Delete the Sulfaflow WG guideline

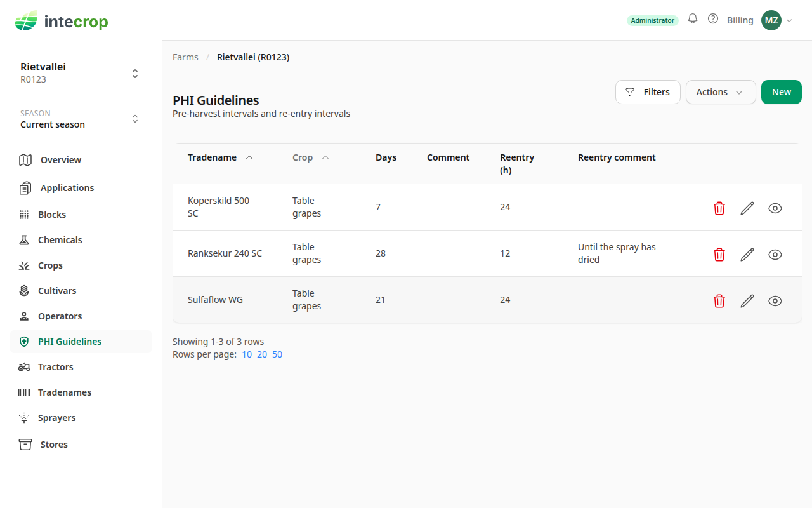point(719,301)
